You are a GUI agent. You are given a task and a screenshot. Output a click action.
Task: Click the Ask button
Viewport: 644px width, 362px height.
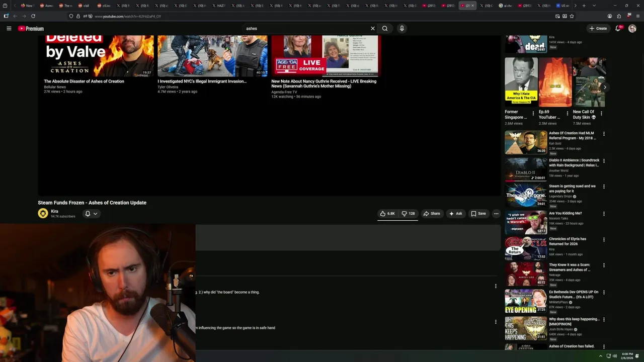[x=455, y=214]
